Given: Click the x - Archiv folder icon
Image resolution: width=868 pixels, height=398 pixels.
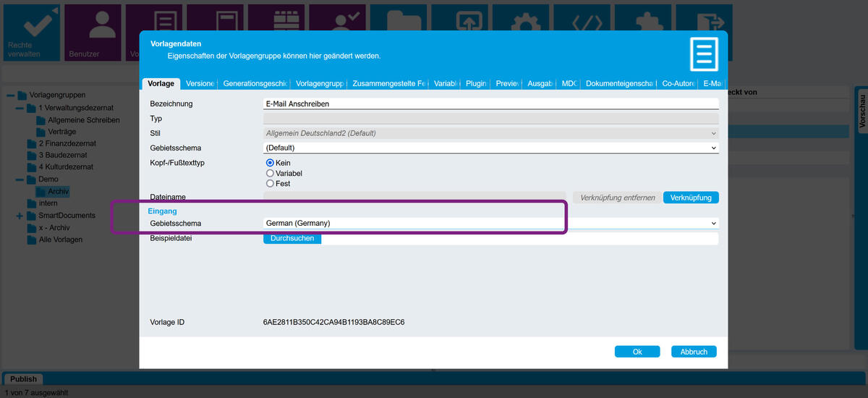Looking at the screenshot, I should coord(32,227).
